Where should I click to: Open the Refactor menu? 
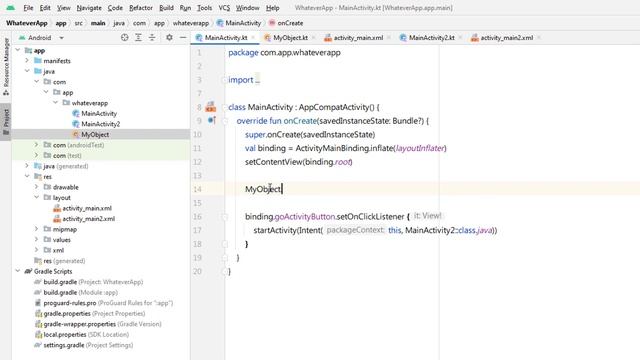pyautogui.click(x=141, y=8)
